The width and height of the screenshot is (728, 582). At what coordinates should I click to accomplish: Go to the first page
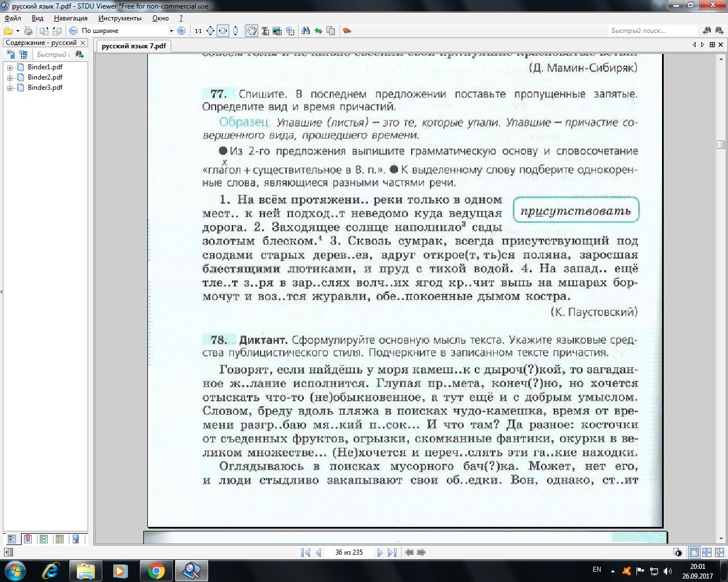pos(305,552)
